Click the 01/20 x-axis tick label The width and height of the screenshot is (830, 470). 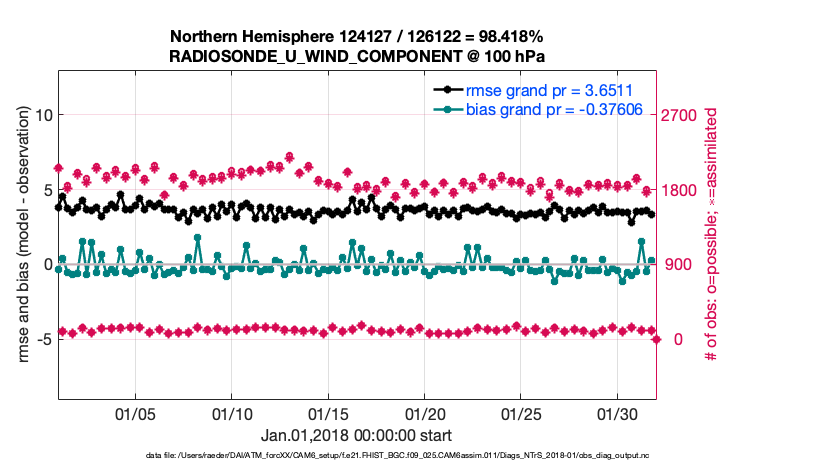(424, 413)
